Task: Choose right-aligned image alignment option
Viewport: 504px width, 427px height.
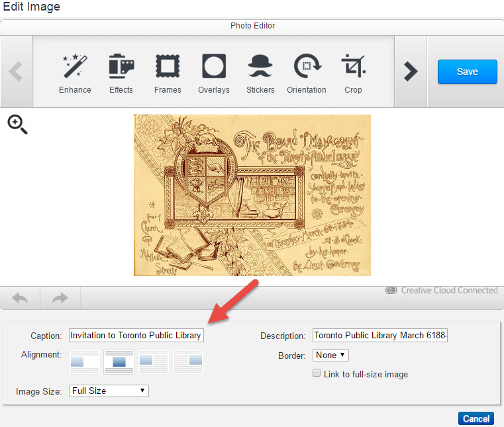Action: click(188, 361)
